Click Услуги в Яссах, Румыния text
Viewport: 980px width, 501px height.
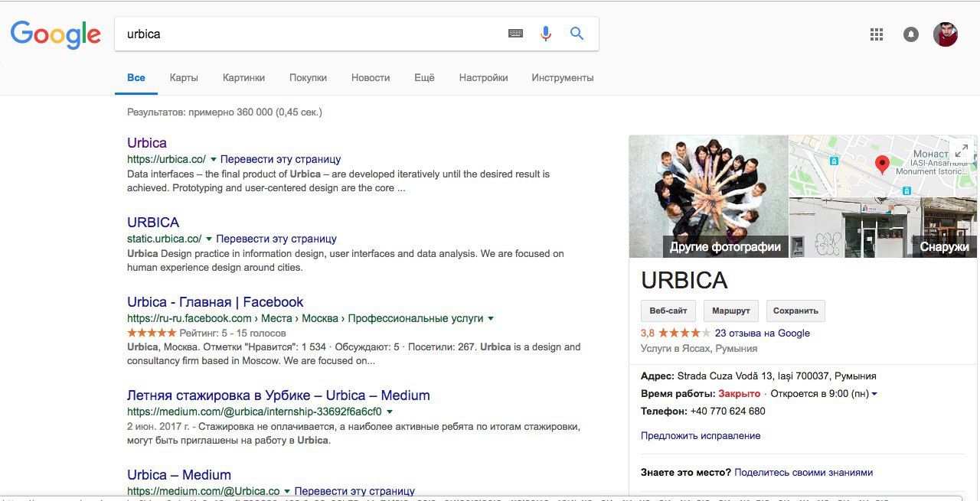click(699, 349)
